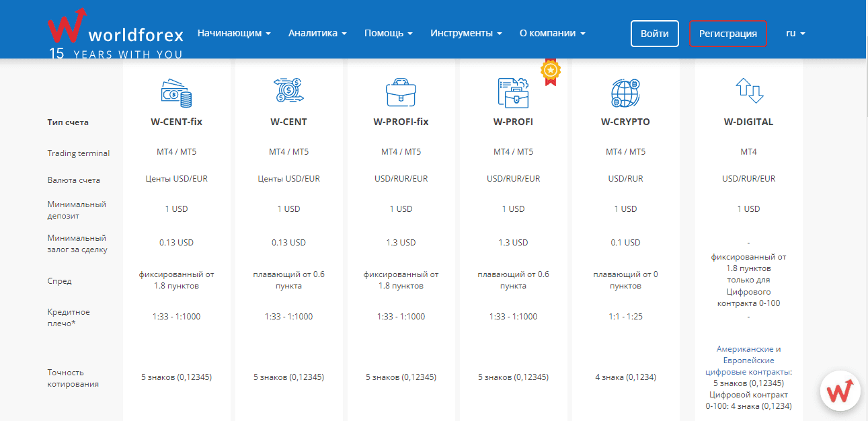Screen dimensions: 868x421
Task: Open the floating worldforex widget bottom right
Action: (x=840, y=391)
